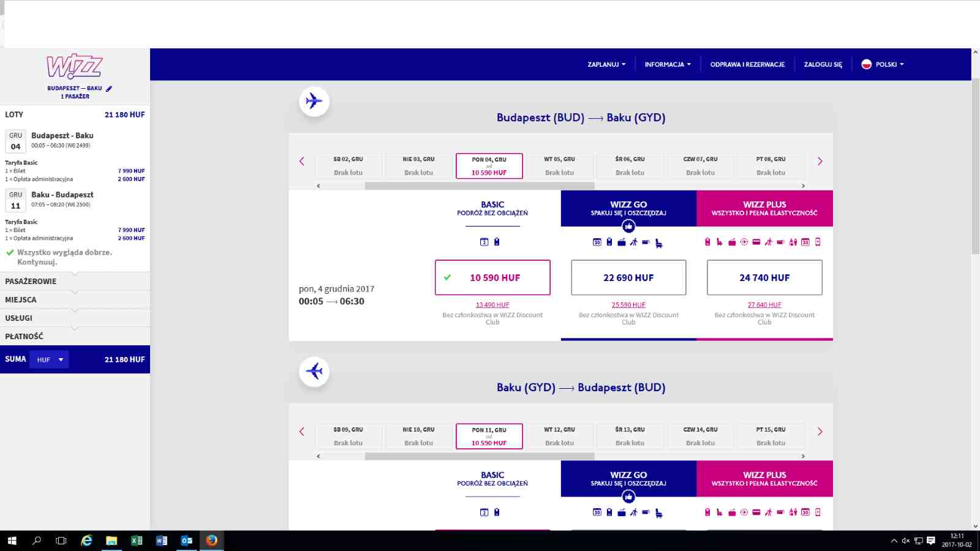Image resolution: width=980 pixels, height=551 pixels.
Task: Click the 13 490 HUF non-member price link
Action: click(x=492, y=305)
